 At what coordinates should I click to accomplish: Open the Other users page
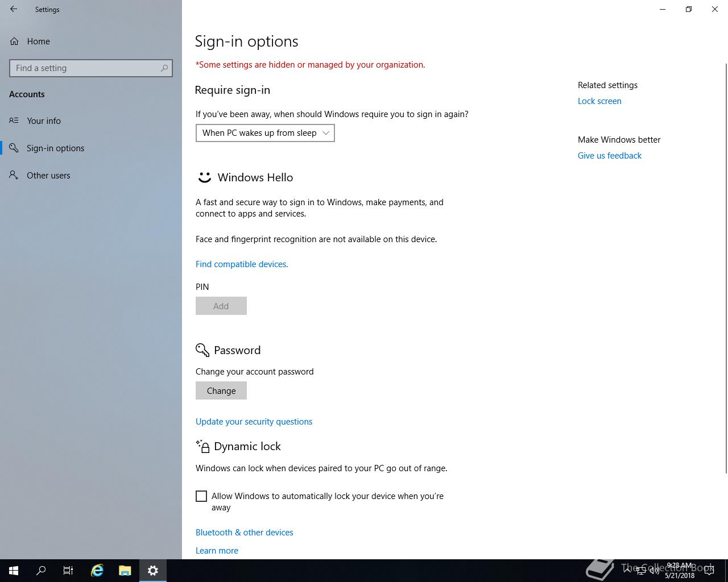click(91, 175)
